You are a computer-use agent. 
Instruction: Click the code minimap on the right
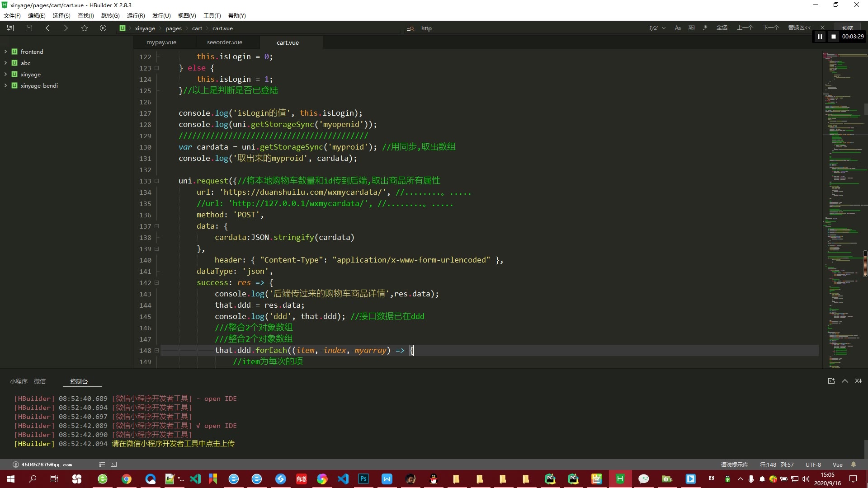tap(842, 181)
